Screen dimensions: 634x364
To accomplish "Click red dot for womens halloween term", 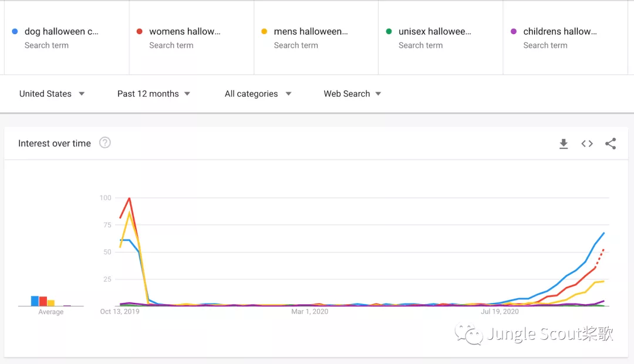I will pos(139,32).
